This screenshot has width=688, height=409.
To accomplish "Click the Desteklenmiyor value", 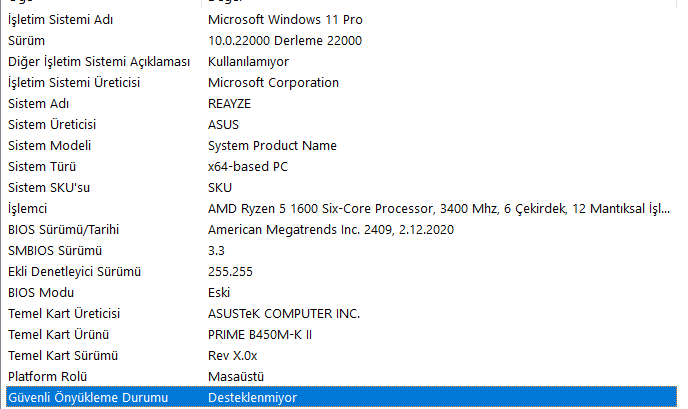I will pos(251,397).
